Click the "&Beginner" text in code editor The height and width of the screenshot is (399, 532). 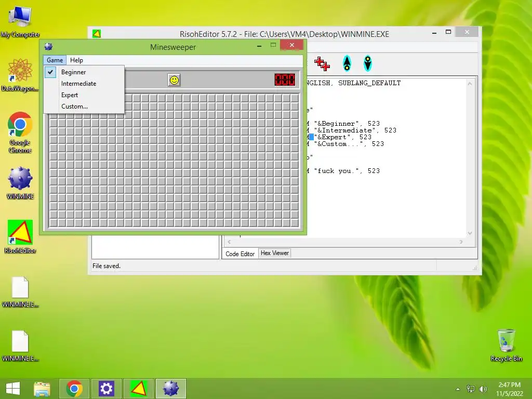[336, 124]
